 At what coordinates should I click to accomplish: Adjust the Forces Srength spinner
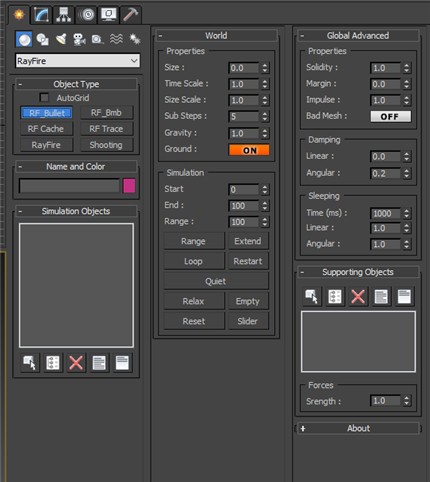coord(406,401)
